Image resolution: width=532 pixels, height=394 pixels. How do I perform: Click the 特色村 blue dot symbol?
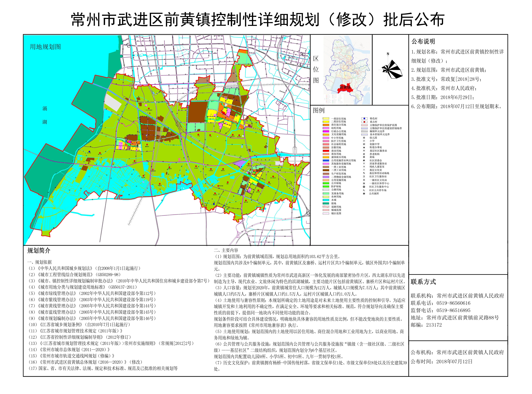[x=364, y=119]
